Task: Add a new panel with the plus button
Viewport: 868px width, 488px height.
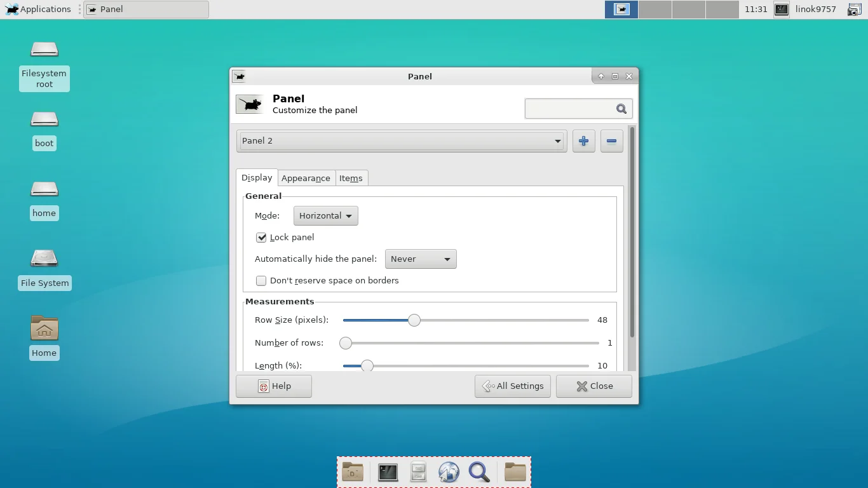Action: click(x=584, y=141)
